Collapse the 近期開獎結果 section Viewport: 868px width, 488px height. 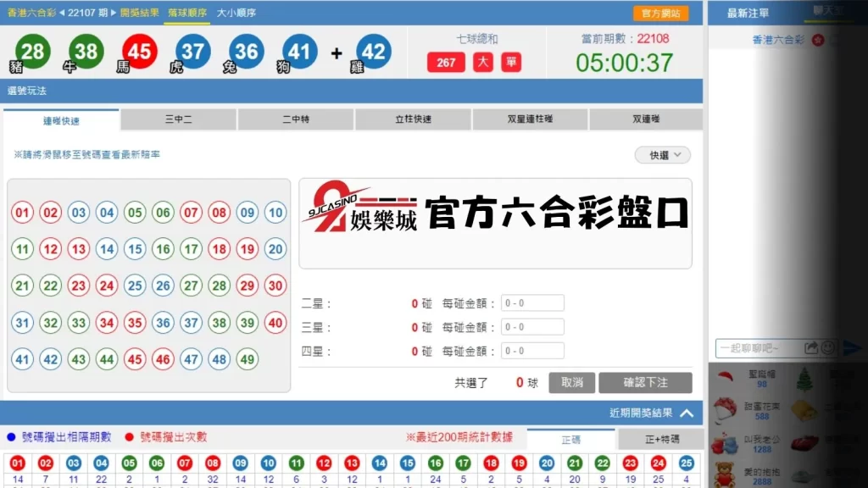click(687, 413)
